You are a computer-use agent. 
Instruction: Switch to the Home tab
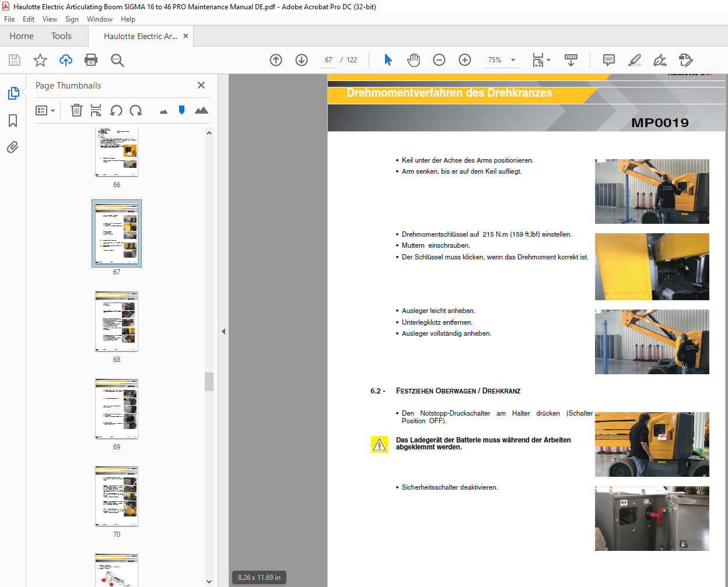click(22, 36)
